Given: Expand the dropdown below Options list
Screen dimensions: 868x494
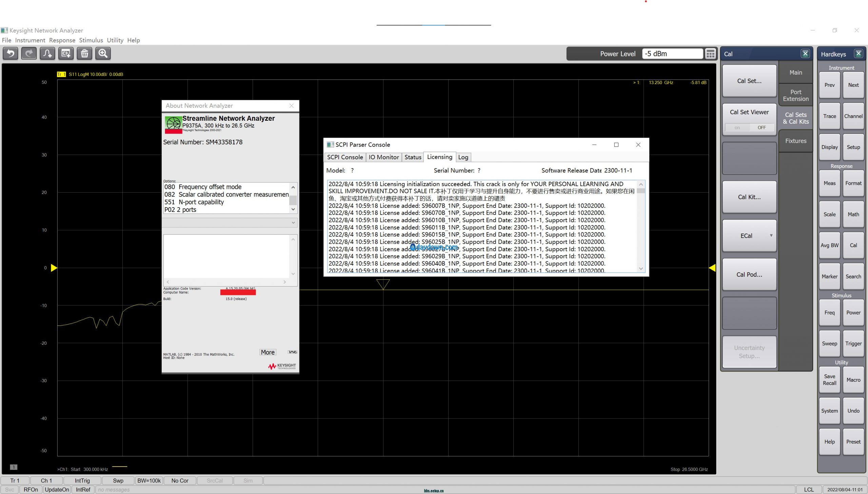Looking at the screenshot, I should [293, 222].
